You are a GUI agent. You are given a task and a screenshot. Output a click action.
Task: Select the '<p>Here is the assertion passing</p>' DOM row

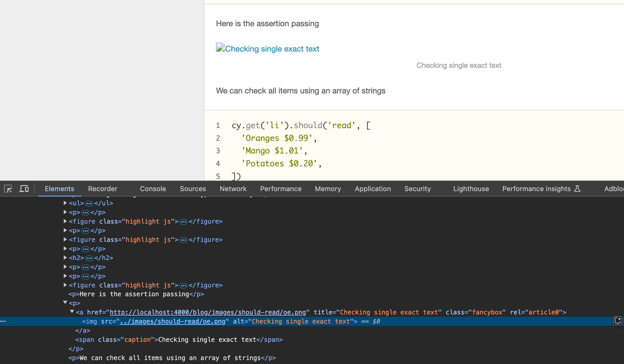136,294
